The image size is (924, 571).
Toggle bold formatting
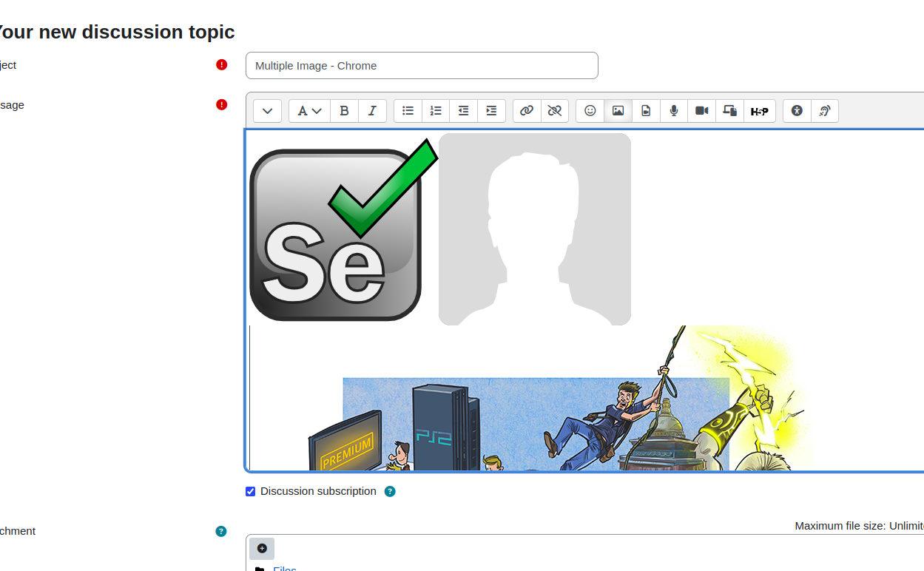point(344,111)
